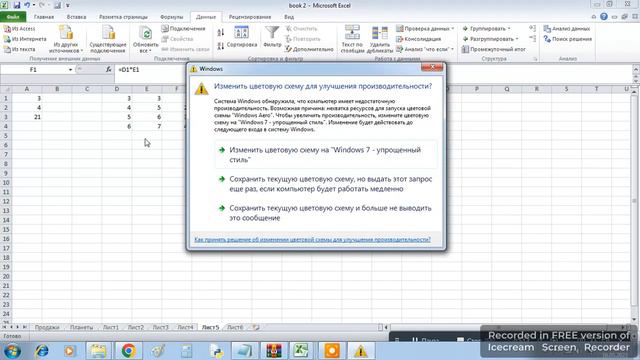Open Google Chrome from taskbar
The height and width of the screenshot is (360, 640).
pyautogui.click(x=128, y=351)
